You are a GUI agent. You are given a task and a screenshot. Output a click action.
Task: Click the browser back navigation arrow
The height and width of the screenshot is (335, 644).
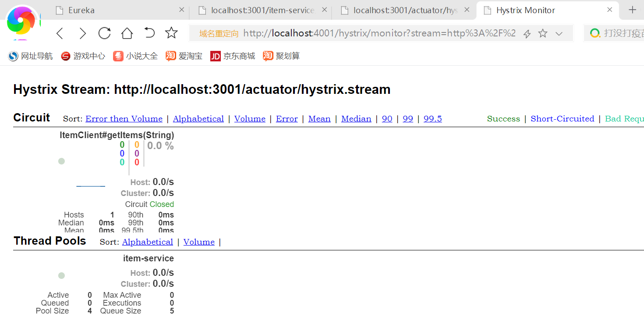[x=60, y=33]
